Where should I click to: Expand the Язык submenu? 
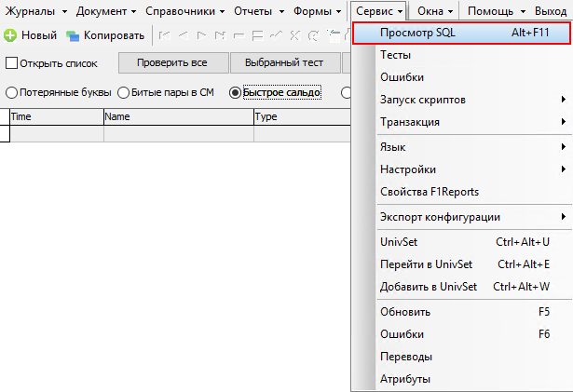point(473,147)
